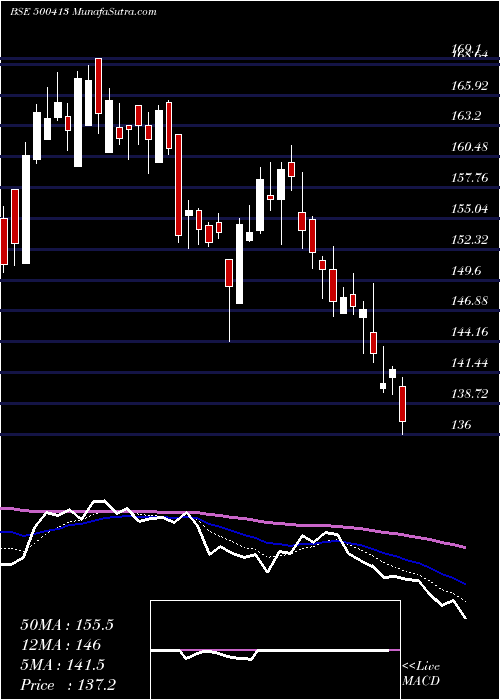Select the 157.76 price axis label
500x700 pixels.
pos(470,178)
